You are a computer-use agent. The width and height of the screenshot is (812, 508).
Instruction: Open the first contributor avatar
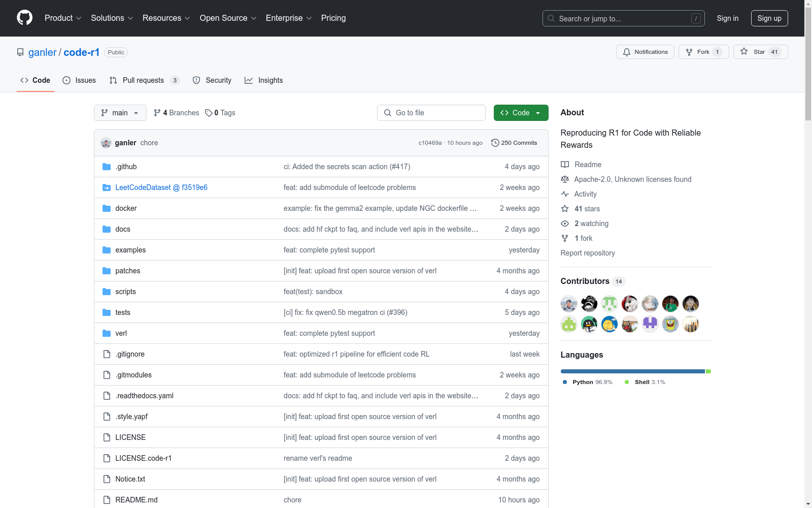click(569, 304)
